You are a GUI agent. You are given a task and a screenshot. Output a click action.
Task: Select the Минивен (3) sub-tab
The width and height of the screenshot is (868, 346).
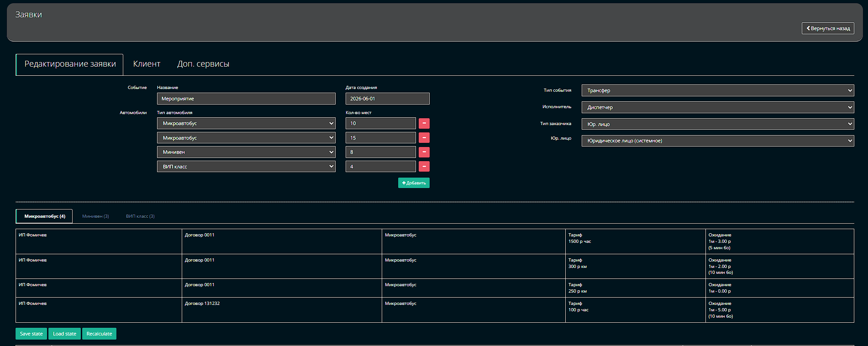pos(95,216)
